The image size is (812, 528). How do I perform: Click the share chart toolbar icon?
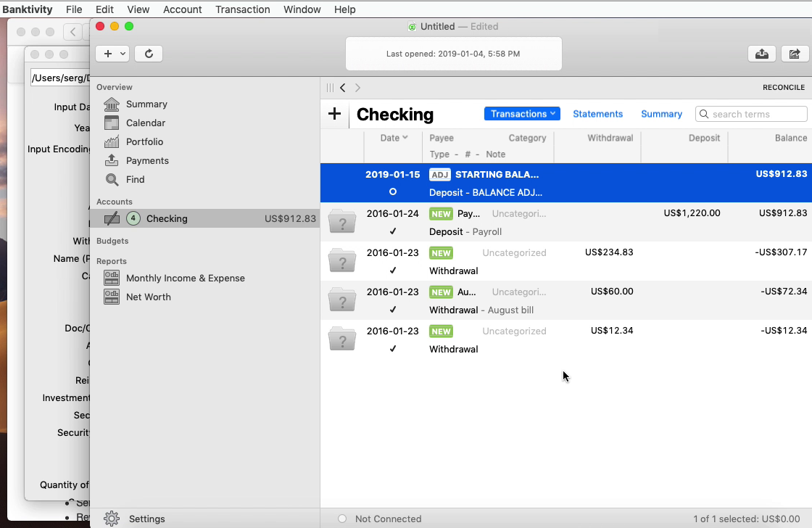click(795, 54)
